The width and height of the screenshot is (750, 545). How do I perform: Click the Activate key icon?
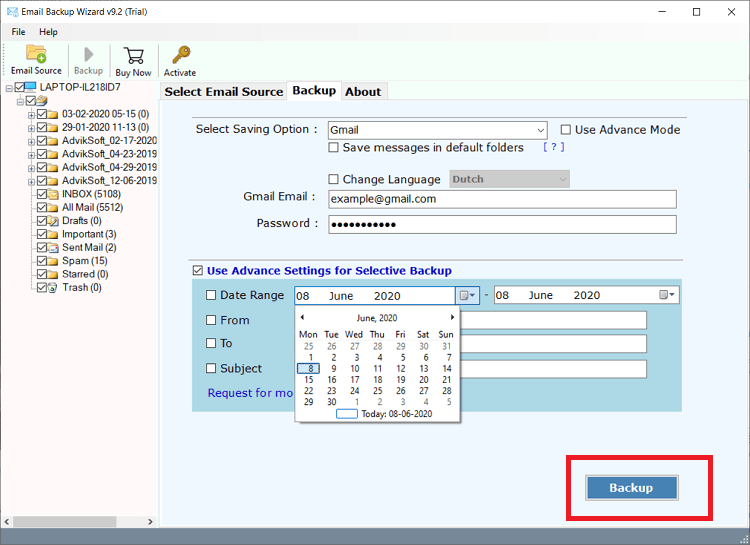pos(181,55)
